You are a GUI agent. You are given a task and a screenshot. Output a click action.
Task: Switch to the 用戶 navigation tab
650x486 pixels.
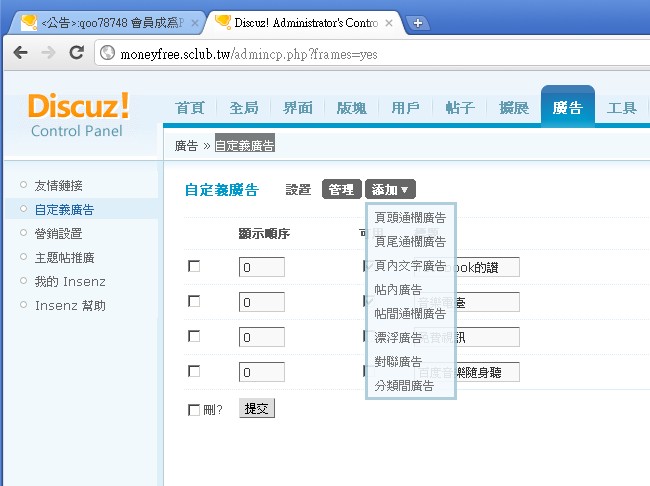click(405, 108)
